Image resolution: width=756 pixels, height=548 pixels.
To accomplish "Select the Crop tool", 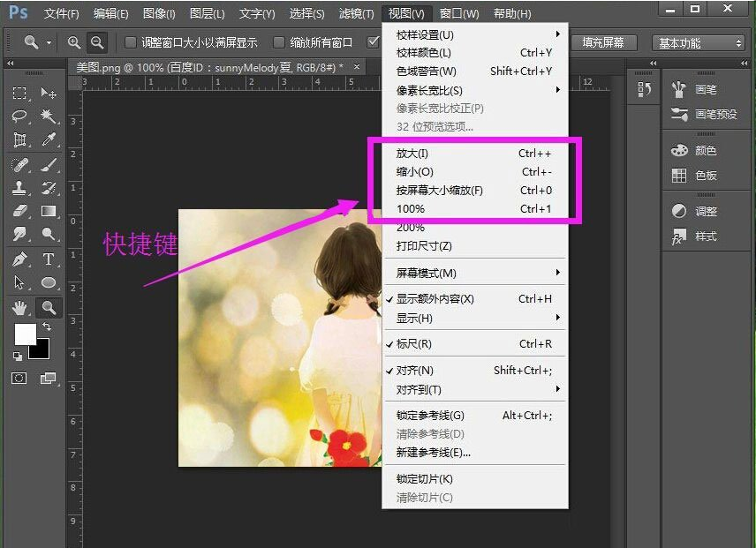I will pos(19,139).
